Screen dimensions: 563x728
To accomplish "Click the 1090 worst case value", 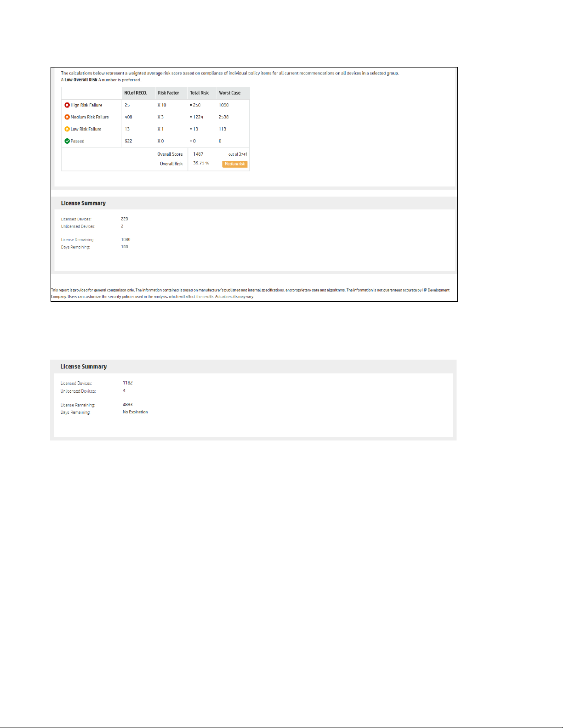I will (224, 105).
